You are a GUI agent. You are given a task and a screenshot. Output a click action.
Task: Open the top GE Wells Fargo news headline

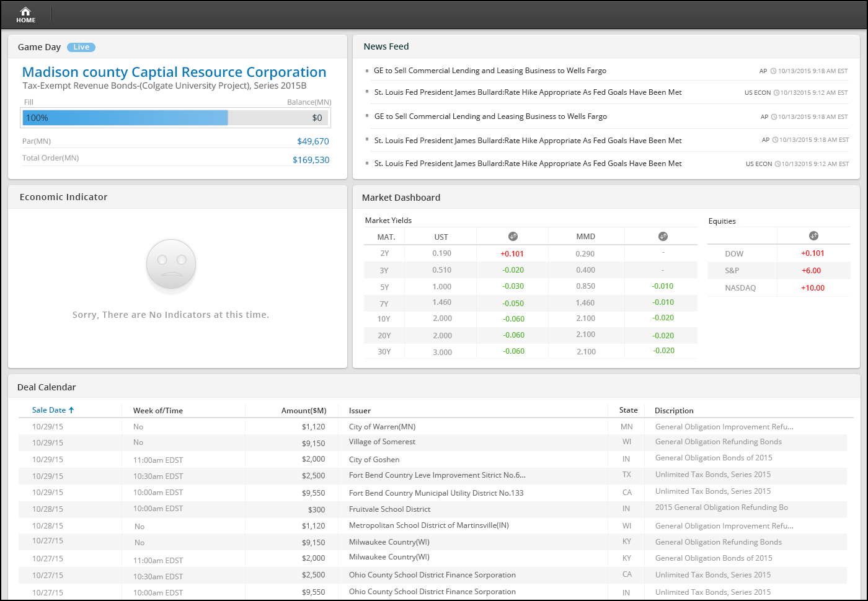click(x=490, y=71)
